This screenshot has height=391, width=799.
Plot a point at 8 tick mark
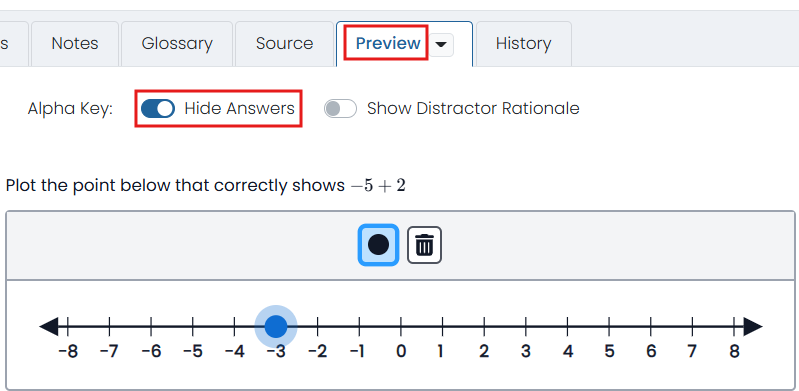point(734,326)
